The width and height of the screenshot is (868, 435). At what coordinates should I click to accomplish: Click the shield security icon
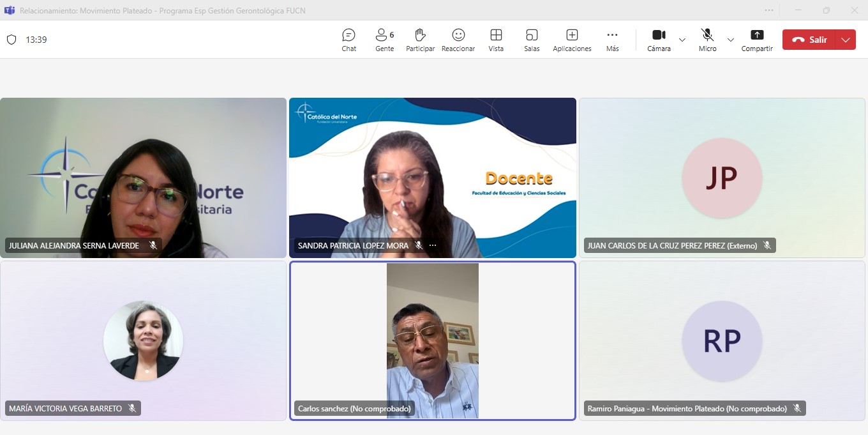point(11,40)
